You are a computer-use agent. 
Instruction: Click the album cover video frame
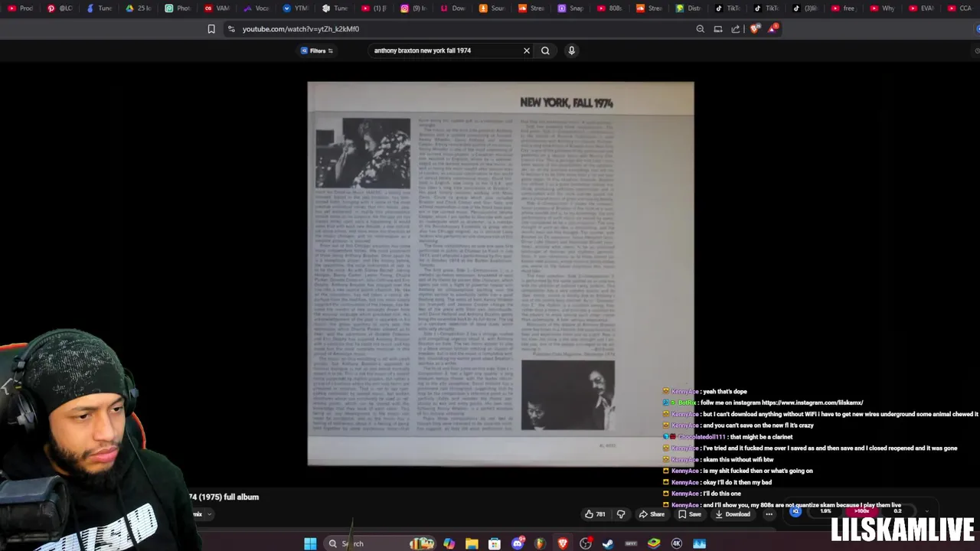[501, 274]
